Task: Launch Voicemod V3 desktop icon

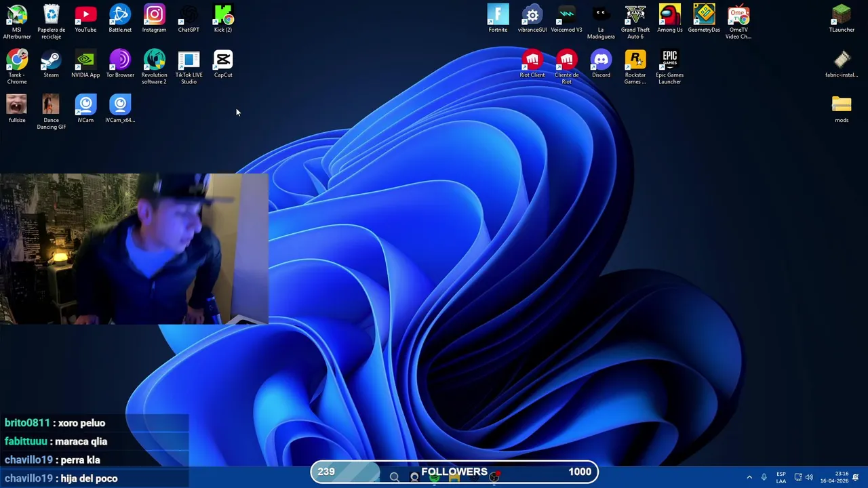Action: point(566,19)
